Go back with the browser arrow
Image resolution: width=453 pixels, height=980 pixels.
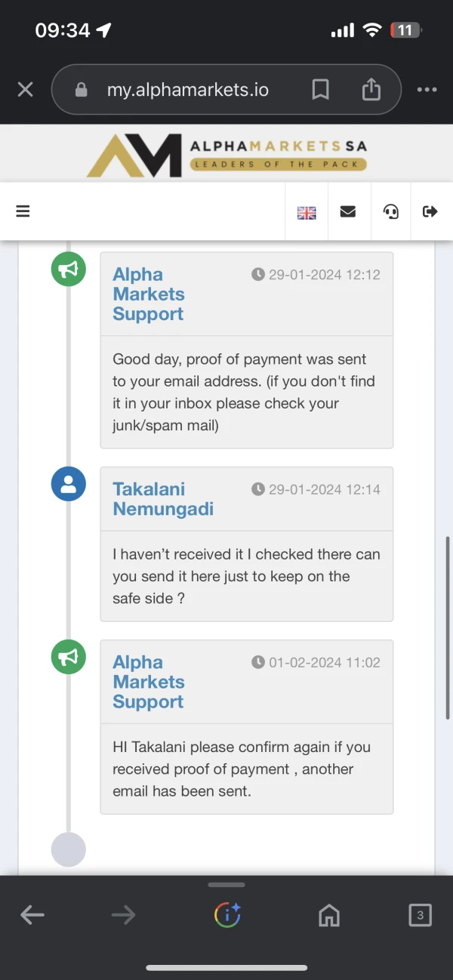pyautogui.click(x=32, y=916)
